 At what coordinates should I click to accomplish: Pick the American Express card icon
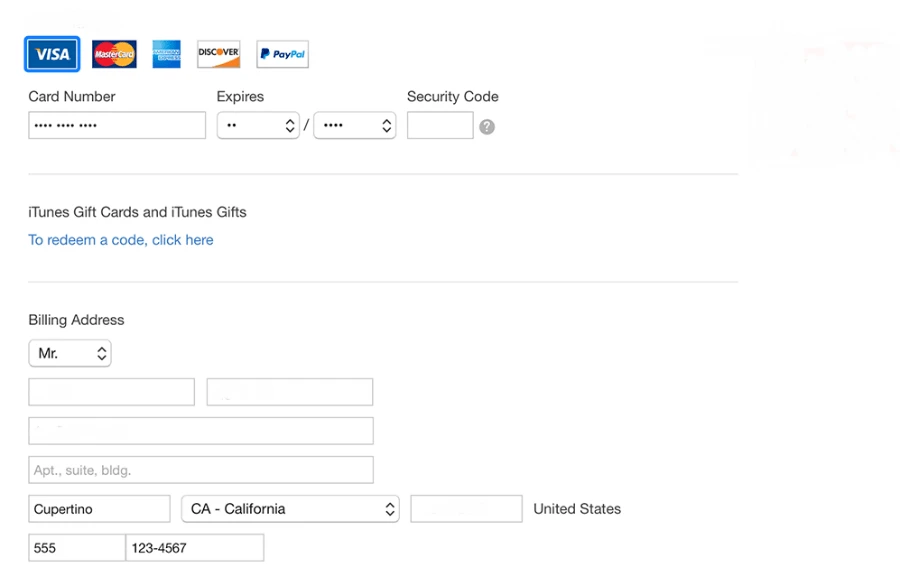166,54
